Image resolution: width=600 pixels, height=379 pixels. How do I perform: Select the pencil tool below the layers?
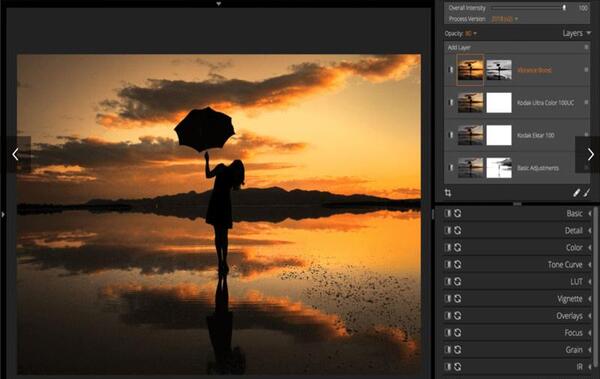pyautogui.click(x=576, y=193)
